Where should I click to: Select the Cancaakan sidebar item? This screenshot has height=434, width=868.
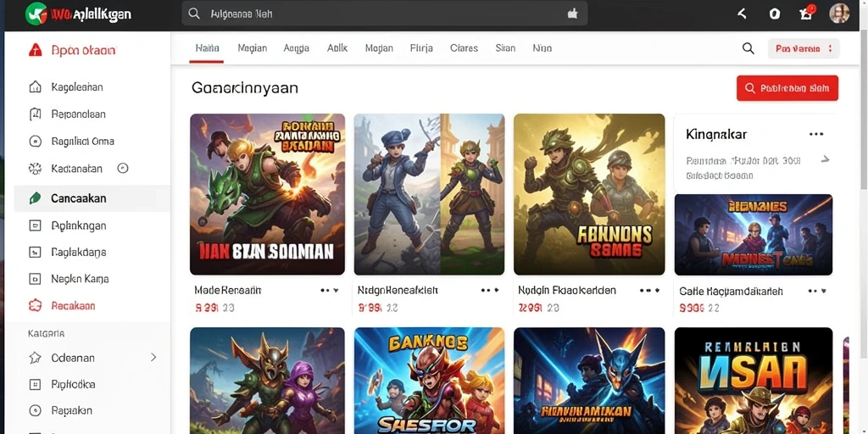(92, 198)
